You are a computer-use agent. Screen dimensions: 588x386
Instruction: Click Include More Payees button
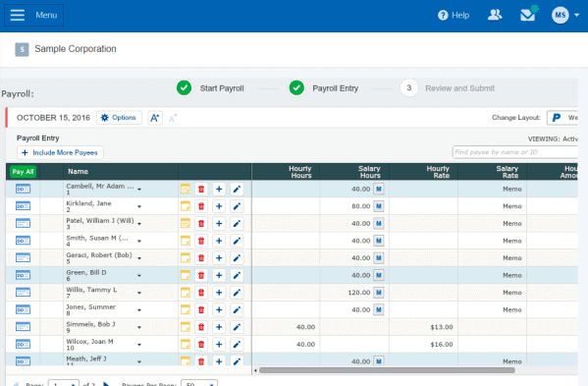coord(60,152)
